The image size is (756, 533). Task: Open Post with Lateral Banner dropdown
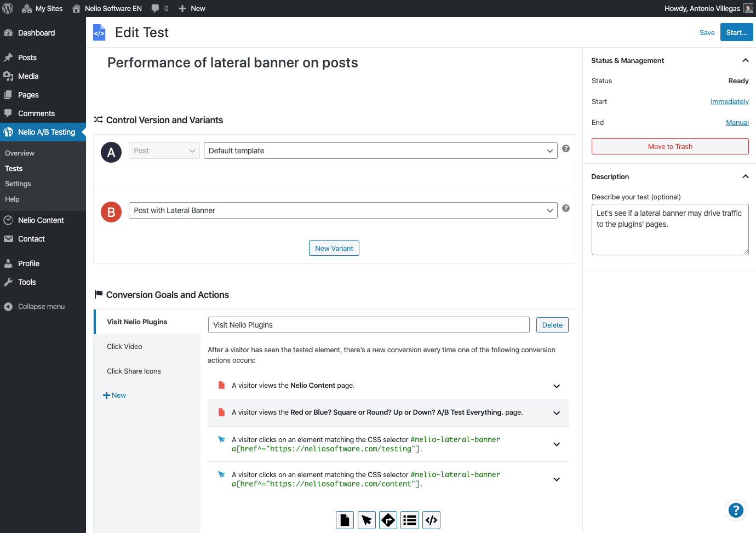click(342, 210)
